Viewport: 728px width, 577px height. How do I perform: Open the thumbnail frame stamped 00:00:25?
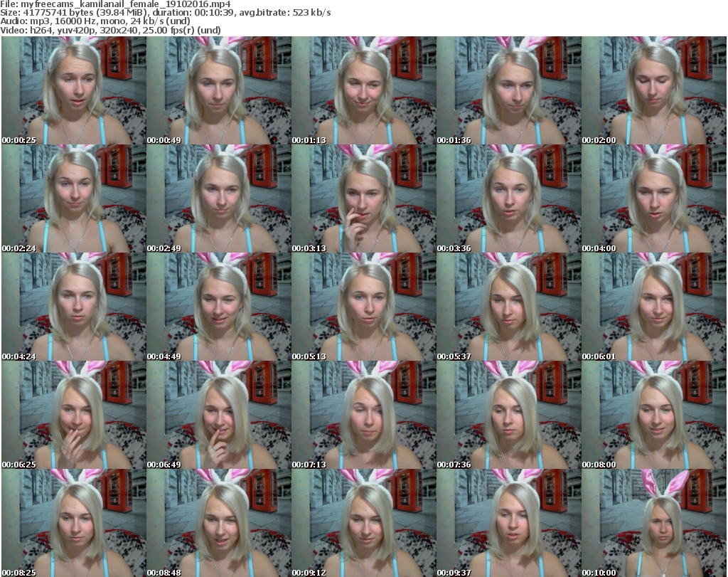coord(74,90)
